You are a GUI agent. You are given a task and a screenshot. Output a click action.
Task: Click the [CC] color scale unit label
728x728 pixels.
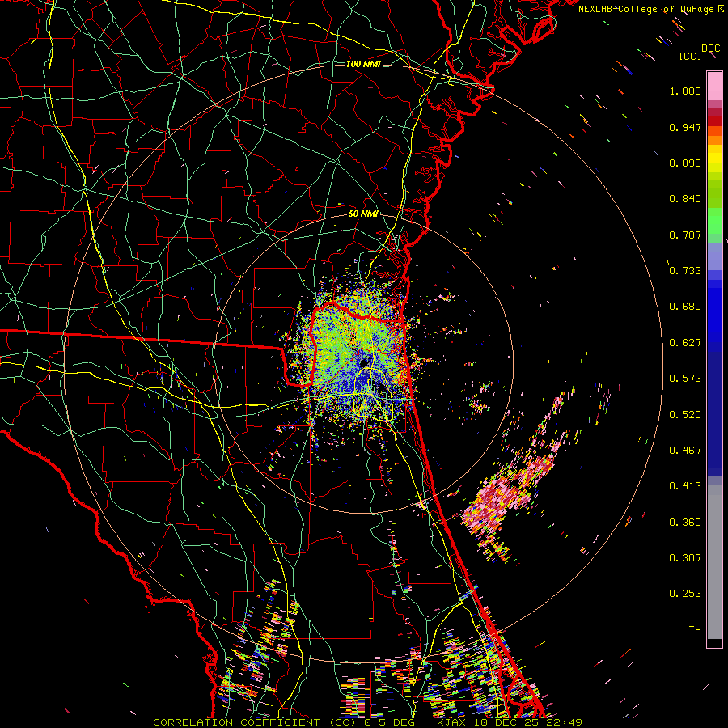[691, 56]
